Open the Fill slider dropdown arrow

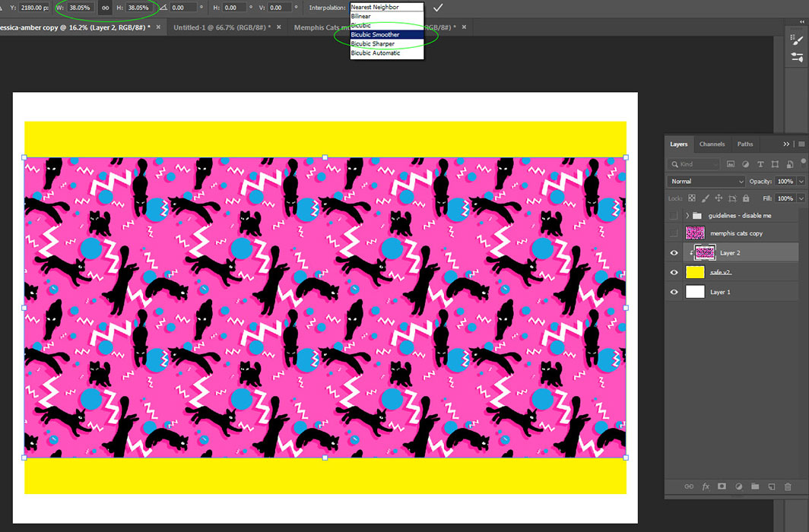[x=801, y=198]
